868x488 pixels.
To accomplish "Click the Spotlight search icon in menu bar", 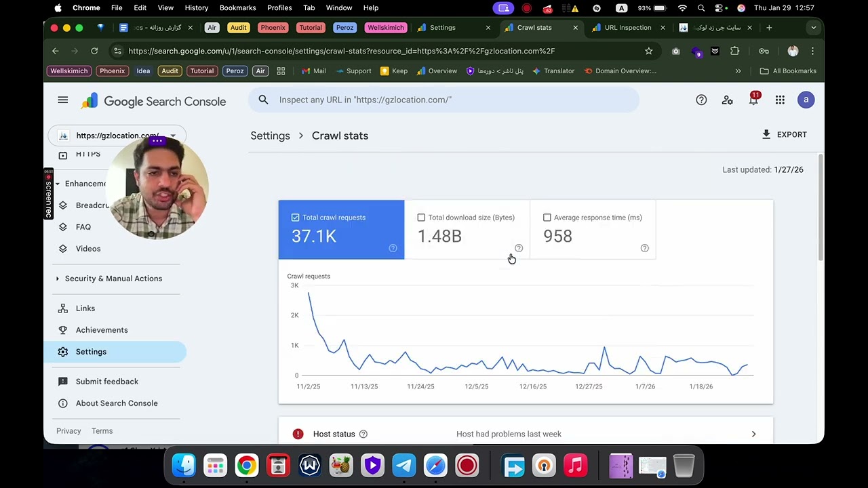I will pos(701,8).
